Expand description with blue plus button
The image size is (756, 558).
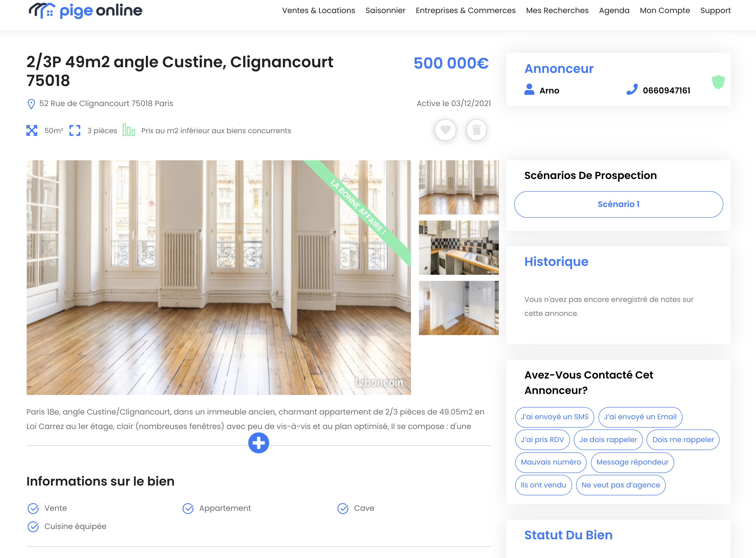pos(259,443)
